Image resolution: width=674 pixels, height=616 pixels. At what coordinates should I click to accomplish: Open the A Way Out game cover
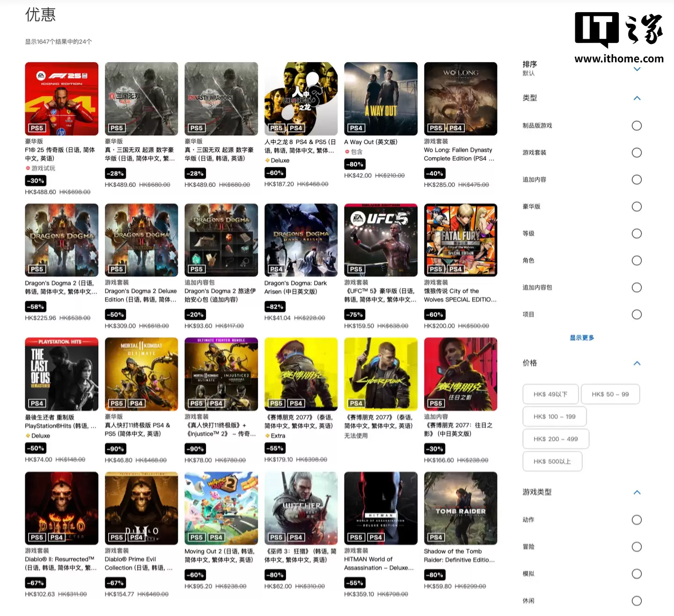tap(381, 99)
